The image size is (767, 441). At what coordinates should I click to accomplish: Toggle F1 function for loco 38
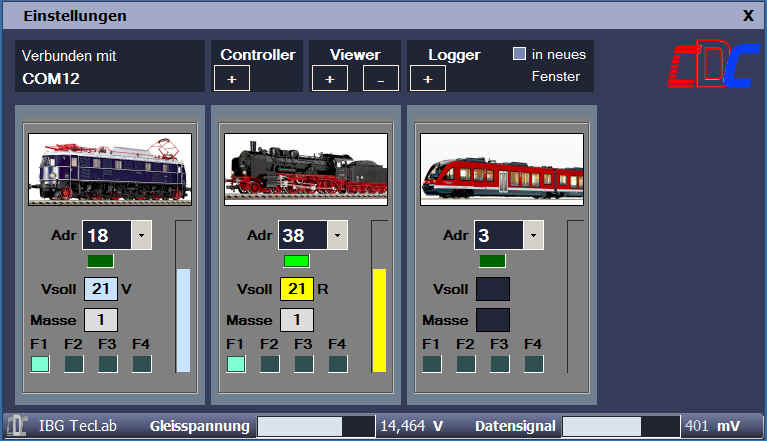click(236, 364)
